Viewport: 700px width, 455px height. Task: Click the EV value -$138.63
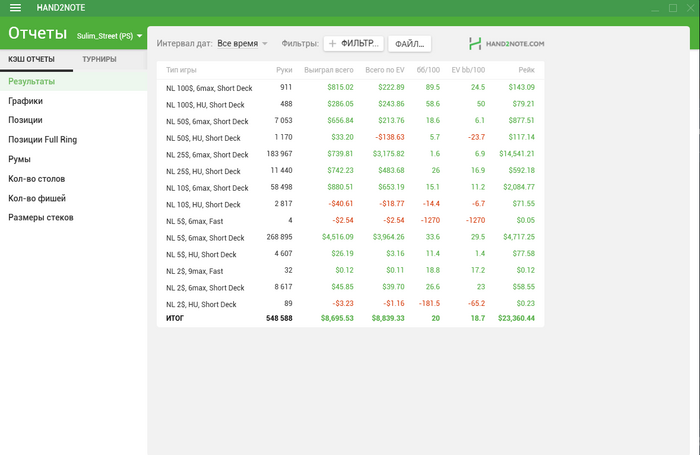pos(390,137)
